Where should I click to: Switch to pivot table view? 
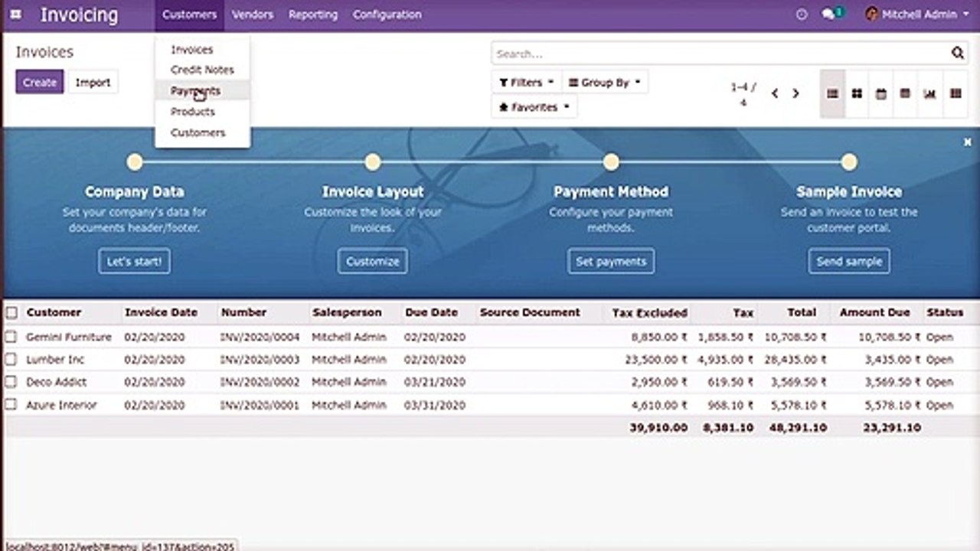pos(905,93)
